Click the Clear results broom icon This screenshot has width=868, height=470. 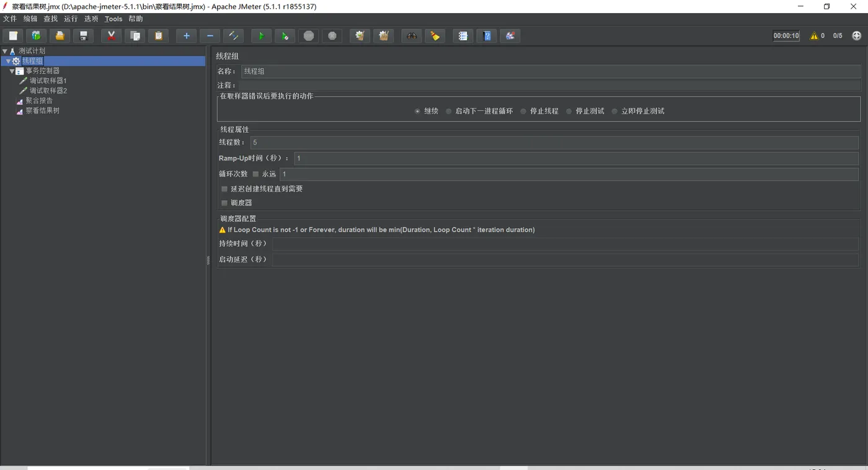(360, 36)
